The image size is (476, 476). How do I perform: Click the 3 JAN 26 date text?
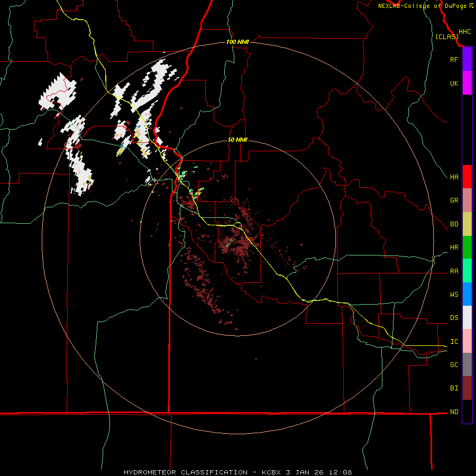coord(305,472)
